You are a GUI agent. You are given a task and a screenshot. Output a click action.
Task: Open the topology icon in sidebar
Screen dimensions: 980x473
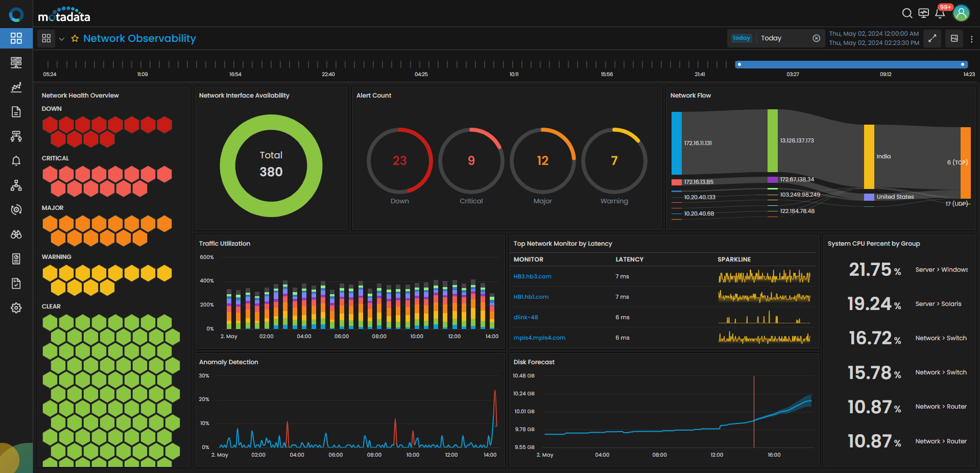[16, 185]
